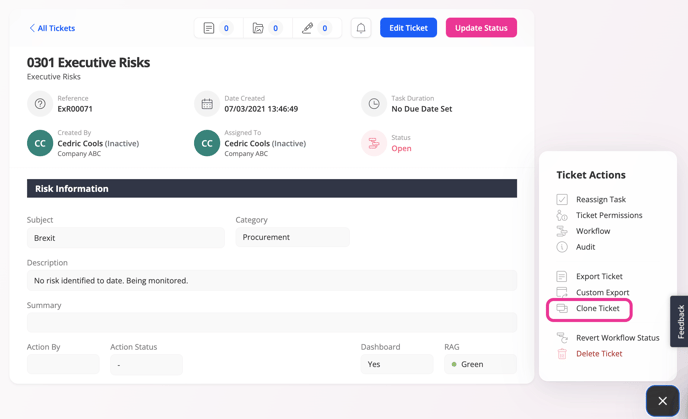688x419 pixels.
Task: Open the Dashboard Yes dropdown
Action: (397, 364)
